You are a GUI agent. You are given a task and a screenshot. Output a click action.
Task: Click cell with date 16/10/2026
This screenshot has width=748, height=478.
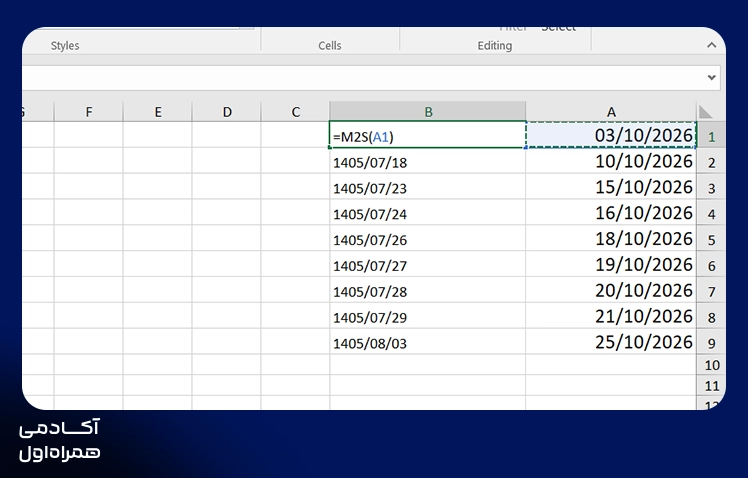pos(611,213)
